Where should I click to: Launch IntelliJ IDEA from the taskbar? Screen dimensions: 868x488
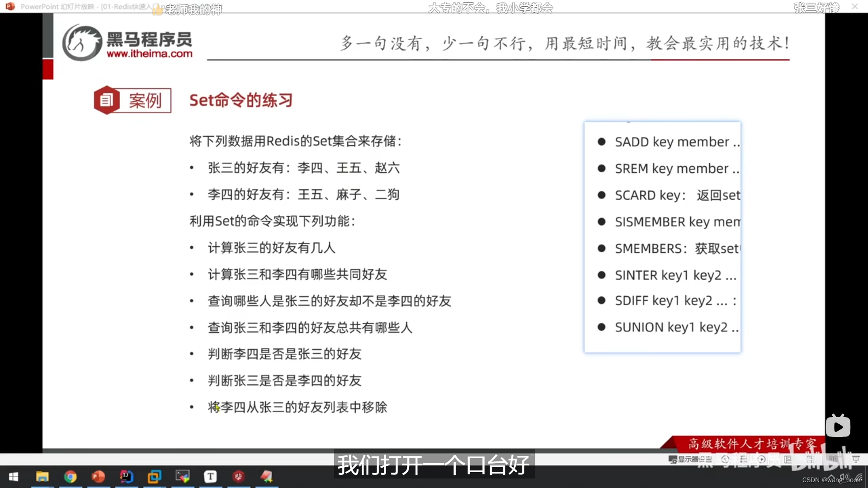tap(127, 477)
